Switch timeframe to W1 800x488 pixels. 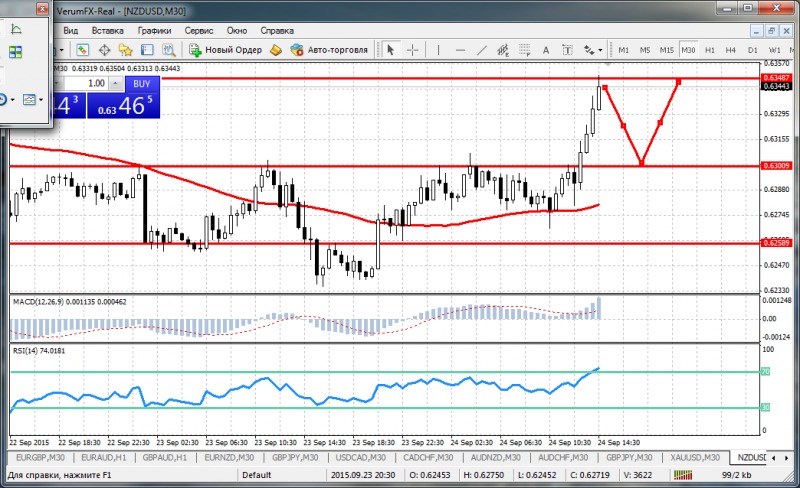click(774, 50)
